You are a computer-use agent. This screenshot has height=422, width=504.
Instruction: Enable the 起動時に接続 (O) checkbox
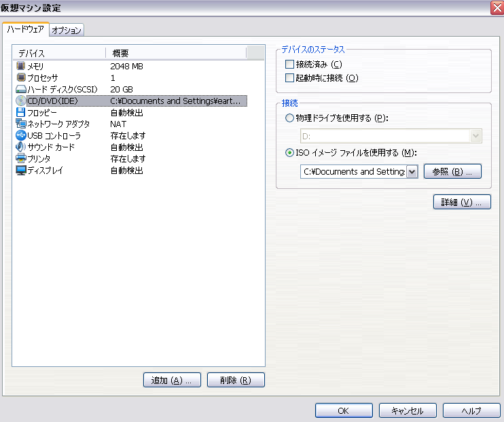pyautogui.click(x=289, y=78)
